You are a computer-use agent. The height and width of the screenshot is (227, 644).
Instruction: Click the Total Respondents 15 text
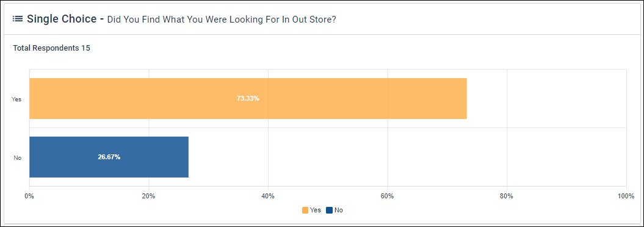(x=51, y=48)
